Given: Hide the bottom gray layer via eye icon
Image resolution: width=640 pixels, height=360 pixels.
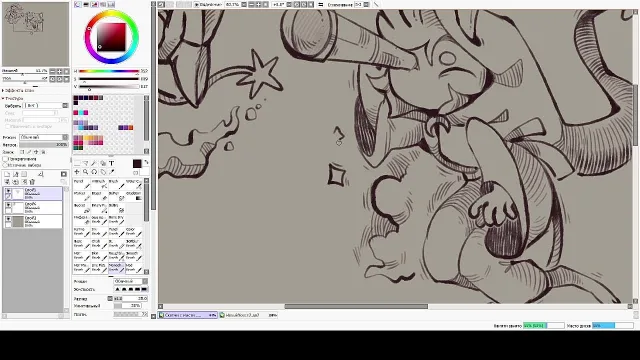Looking at the screenshot, I should 8,219.
